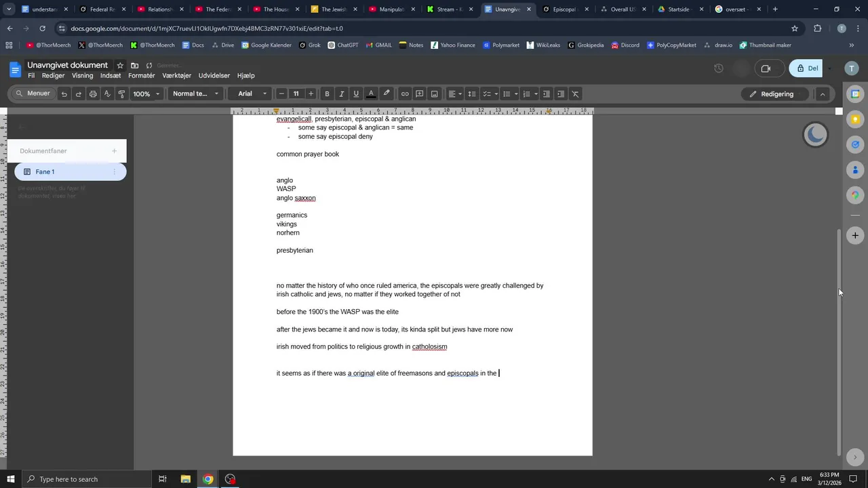The width and height of the screenshot is (868, 488).
Task: Open numbered list options dropdown arrow
Action: (x=536, y=94)
